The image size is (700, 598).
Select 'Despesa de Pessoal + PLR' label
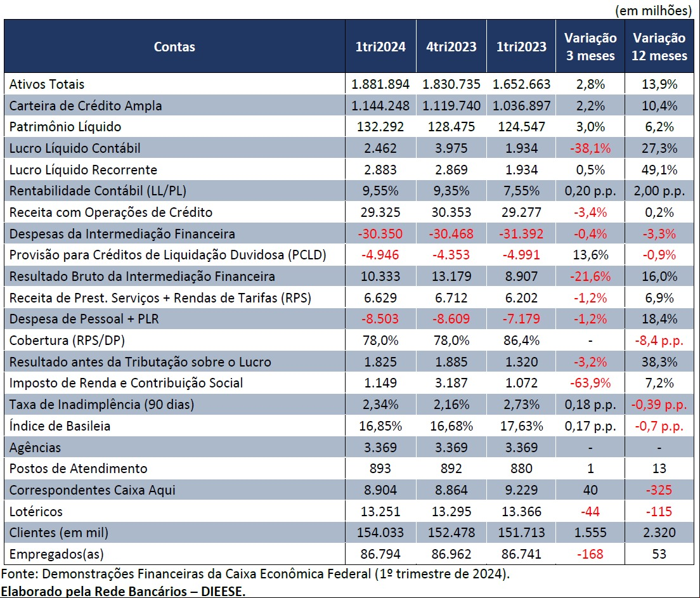point(84,319)
